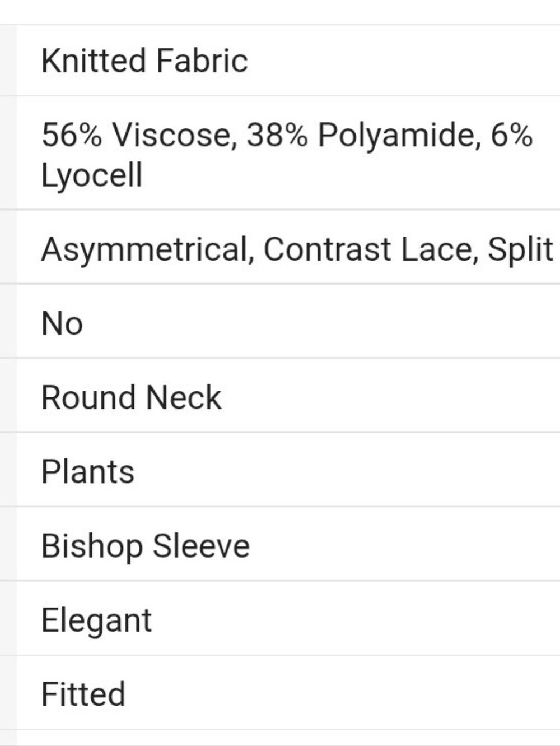The width and height of the screenshot is (560, 746).
Task: Select the Lyocell text
Action: tap(92, 175)
